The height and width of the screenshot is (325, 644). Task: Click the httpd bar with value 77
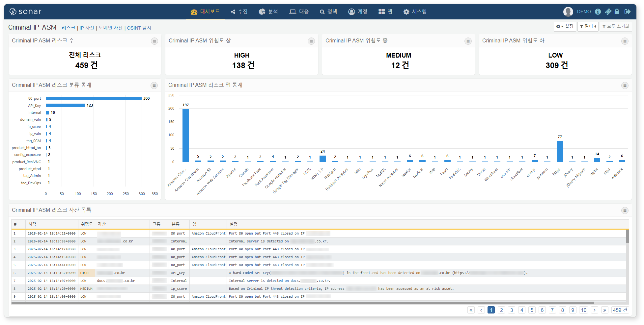[560, 151]
